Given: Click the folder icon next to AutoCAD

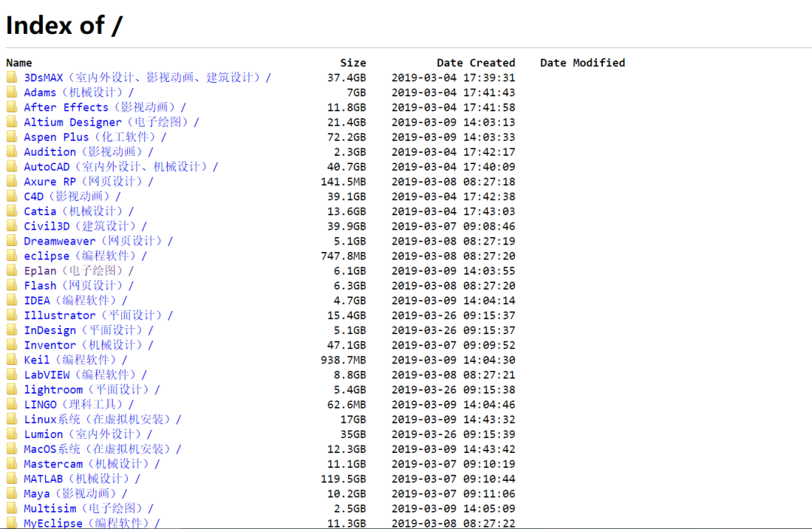Looking at the screenshot, I should pos(12,167).
